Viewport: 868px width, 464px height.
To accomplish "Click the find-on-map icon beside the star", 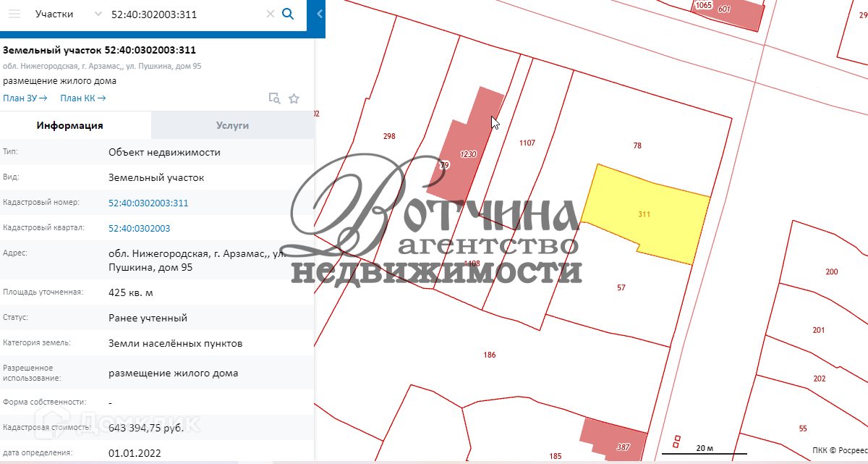I will point(274,98).
